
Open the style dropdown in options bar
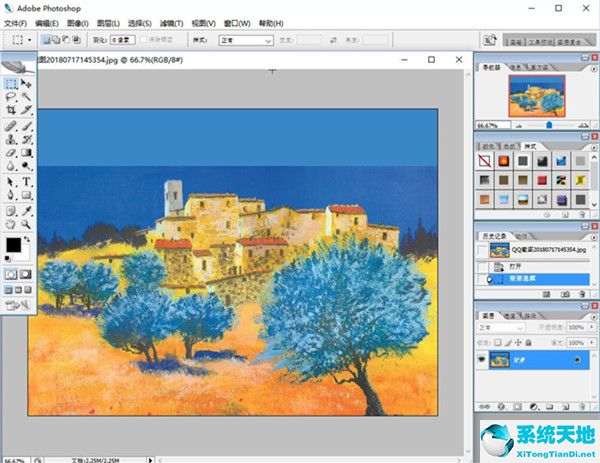(246, 40)
